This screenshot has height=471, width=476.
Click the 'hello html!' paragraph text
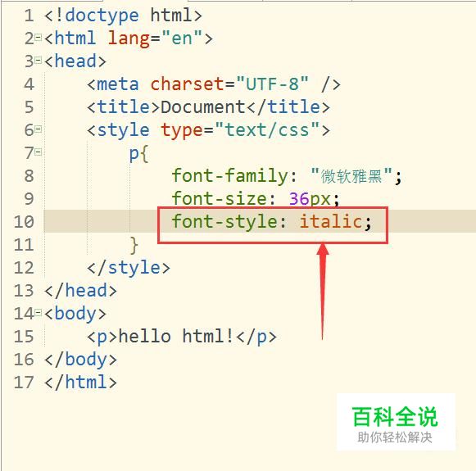pos(176,337)
